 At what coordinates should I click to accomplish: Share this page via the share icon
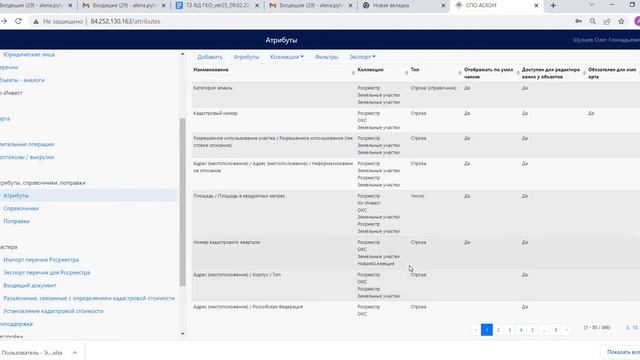click(607, 21)
